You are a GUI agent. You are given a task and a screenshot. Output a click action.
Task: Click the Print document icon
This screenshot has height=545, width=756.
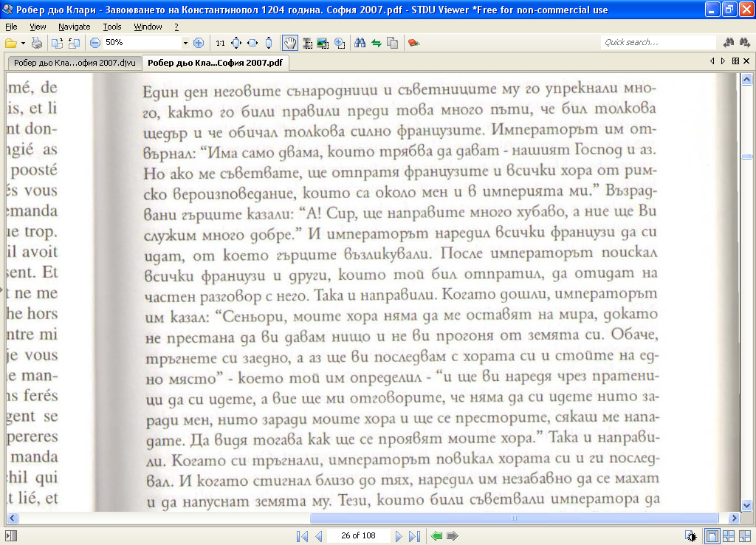click(37, 43)
